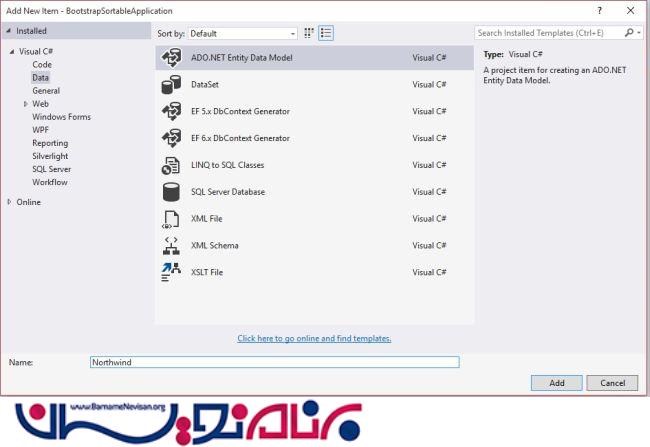Select the Installed header label
Image resolution: width=650 pixels, height=447 pixels.
[x=32, y=31]
